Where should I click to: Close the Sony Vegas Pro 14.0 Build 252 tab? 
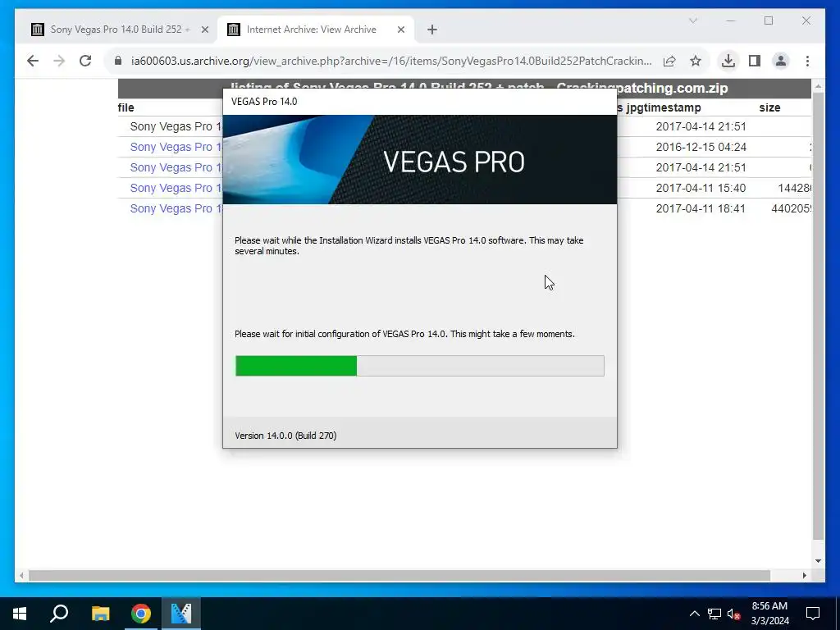[x=204, y=30]
